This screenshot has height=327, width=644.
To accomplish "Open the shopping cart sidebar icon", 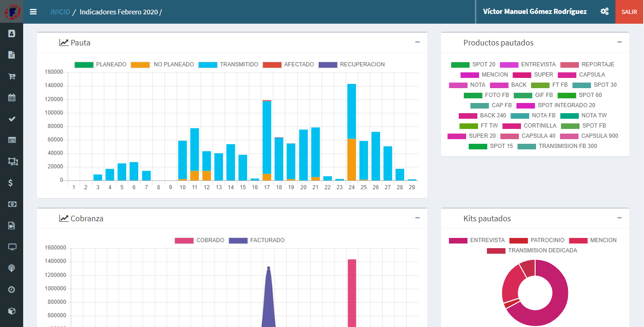I will pos(12,76).
